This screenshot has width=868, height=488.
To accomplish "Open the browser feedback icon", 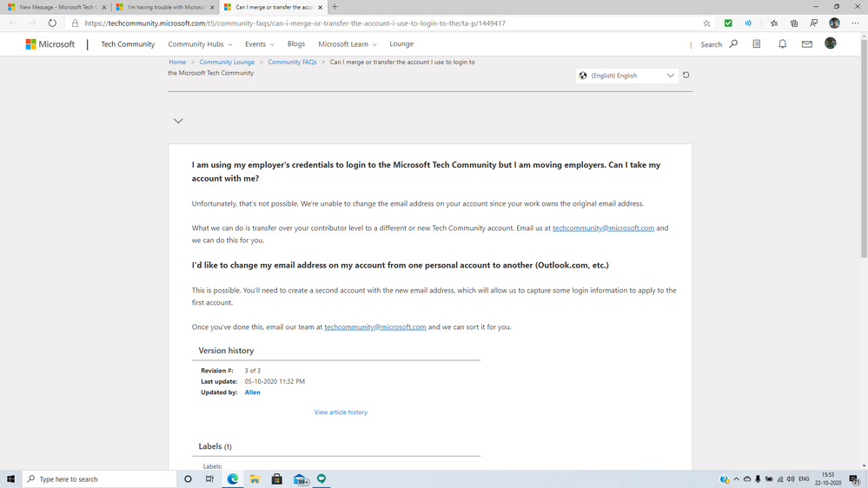I will [x=814, y=23].
